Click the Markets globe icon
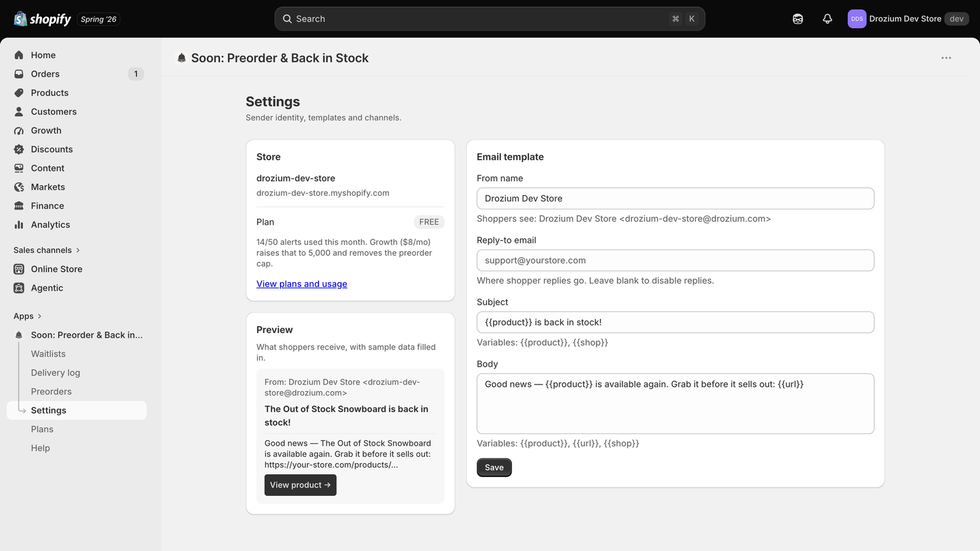Screen dimensions: 980x551 (19, 187)
